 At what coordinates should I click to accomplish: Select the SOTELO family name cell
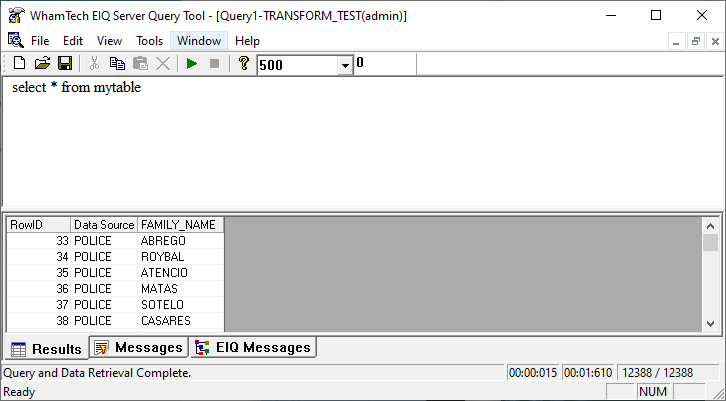coord(181,305)
